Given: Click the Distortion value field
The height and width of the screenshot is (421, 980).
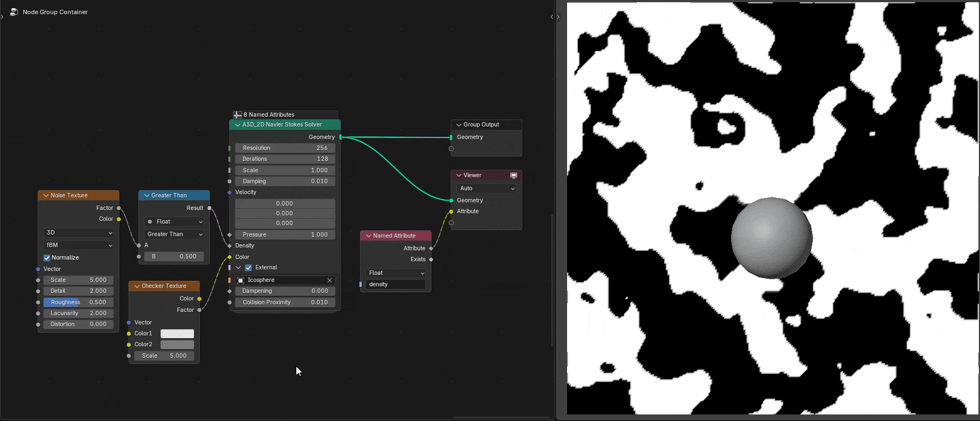Looking at the screenshot, I should coord(78,324).
